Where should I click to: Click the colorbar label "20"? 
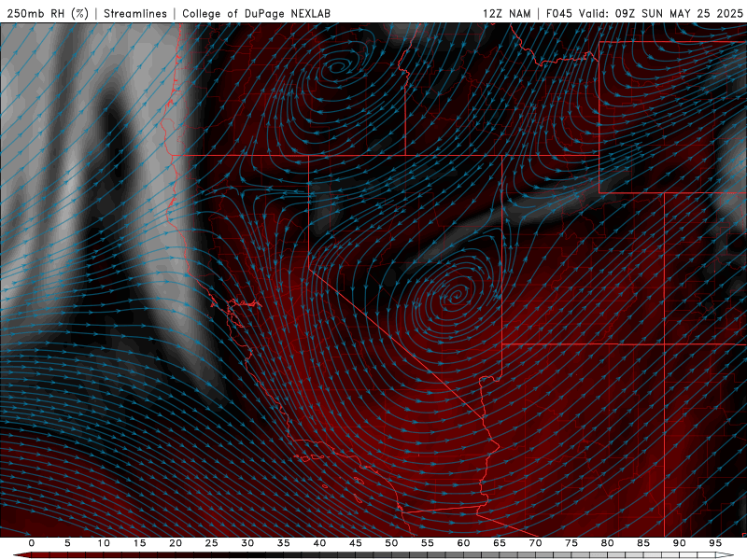[176, 543]
